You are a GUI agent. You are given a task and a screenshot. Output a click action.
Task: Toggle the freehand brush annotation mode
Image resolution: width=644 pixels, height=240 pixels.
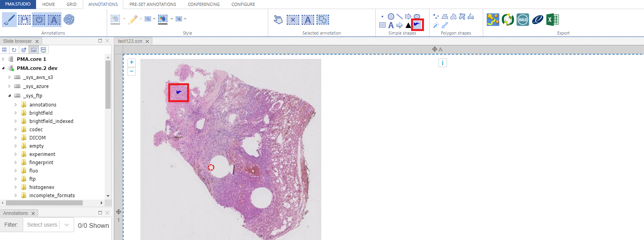click(9, 20)
